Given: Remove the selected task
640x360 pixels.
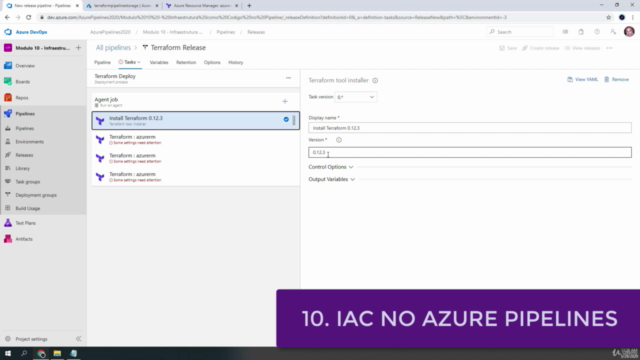Looking at the screenshot, I should tap(616, 80).
